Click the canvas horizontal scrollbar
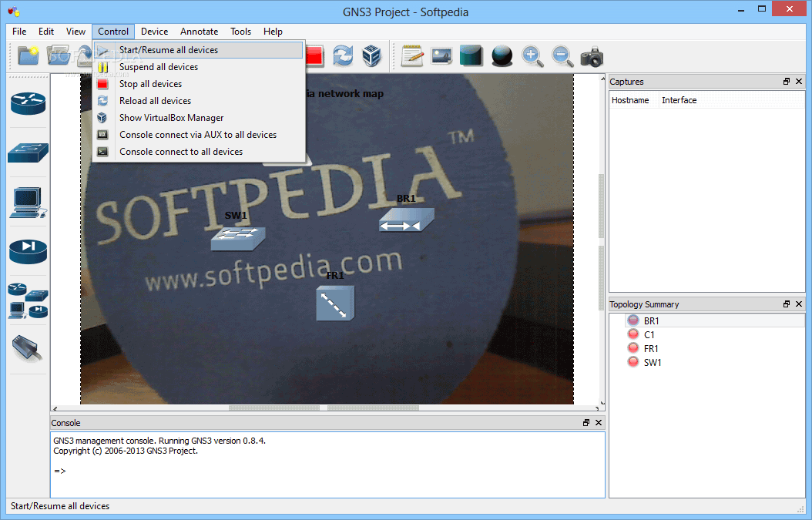The width and height of the screenshot is (812, 520). (326, 408)
